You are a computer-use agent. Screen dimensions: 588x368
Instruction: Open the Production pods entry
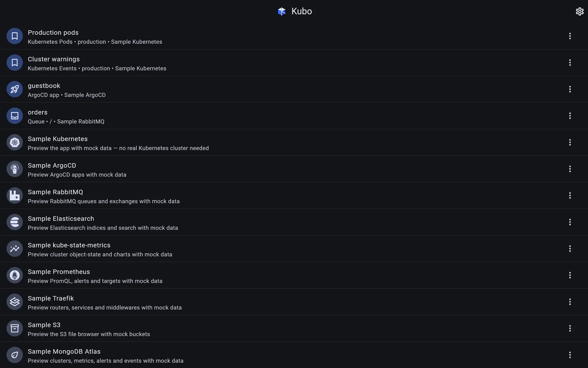tap(294, 36)
